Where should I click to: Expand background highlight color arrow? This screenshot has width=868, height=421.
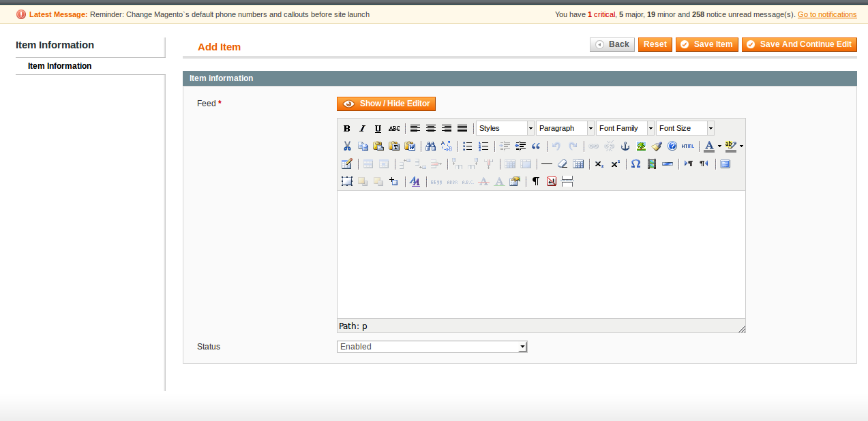tap(741, 146)
